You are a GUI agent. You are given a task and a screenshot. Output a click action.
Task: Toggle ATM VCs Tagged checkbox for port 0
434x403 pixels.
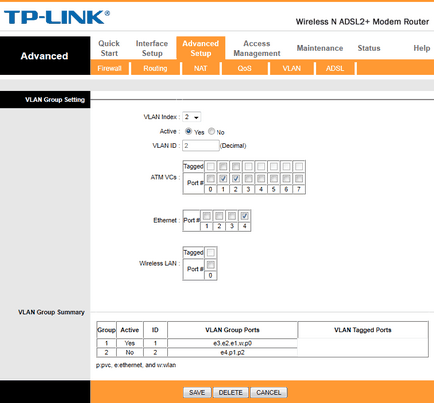210,166
